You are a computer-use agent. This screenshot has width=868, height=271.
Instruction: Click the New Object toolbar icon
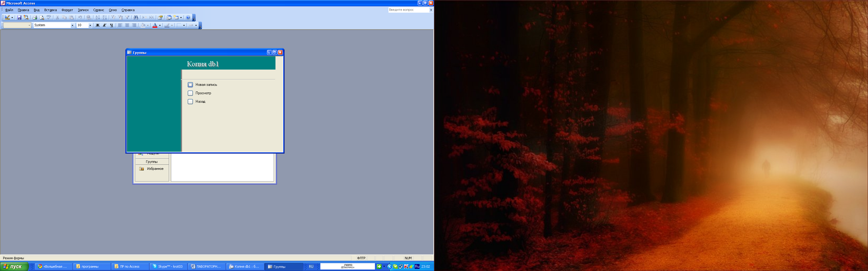pyautogui.click(x=176, y=17)
